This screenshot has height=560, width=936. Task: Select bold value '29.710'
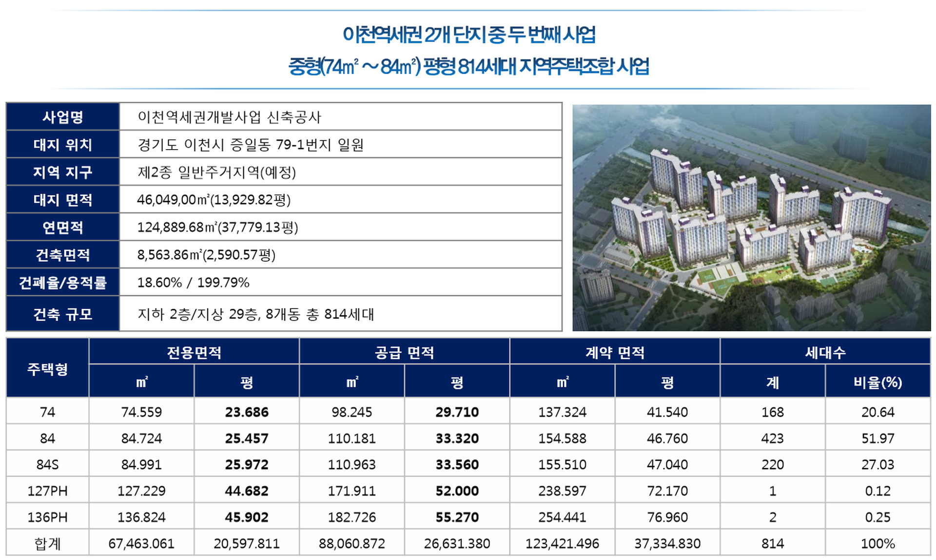pos(457,412)
